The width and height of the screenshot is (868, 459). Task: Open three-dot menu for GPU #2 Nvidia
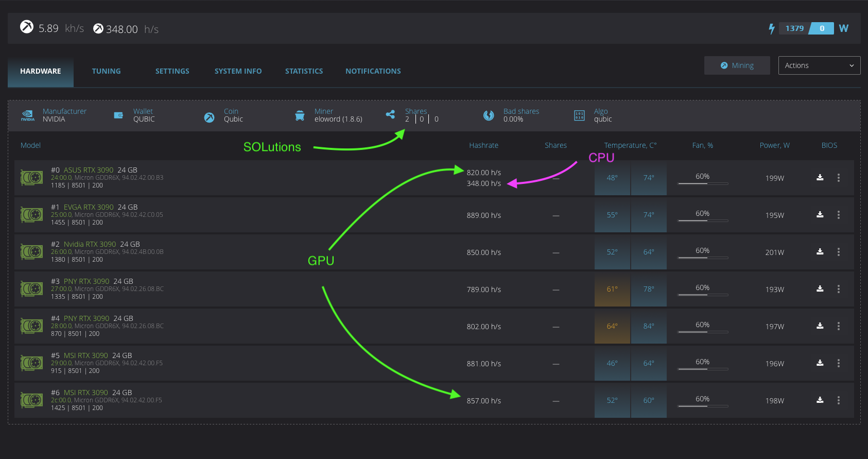[839, 252]
